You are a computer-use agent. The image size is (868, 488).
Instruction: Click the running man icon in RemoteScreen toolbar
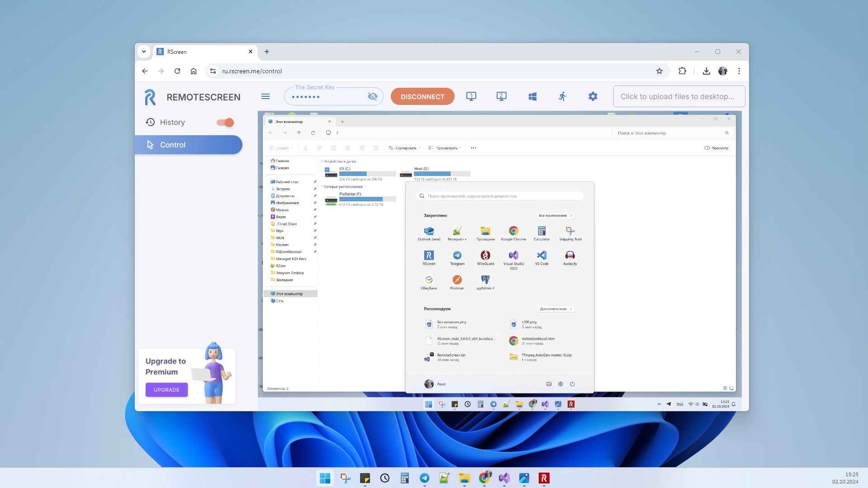coord(562,96)
